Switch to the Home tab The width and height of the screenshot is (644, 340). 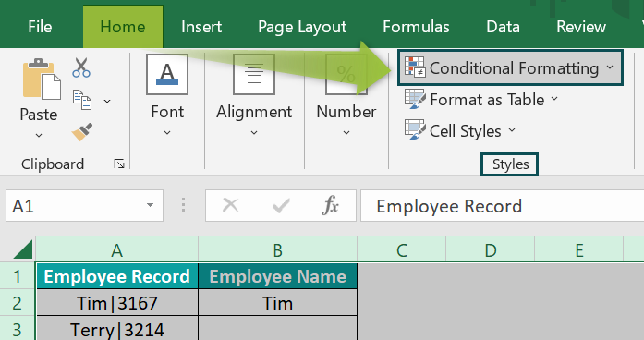(x=123, y=27)
